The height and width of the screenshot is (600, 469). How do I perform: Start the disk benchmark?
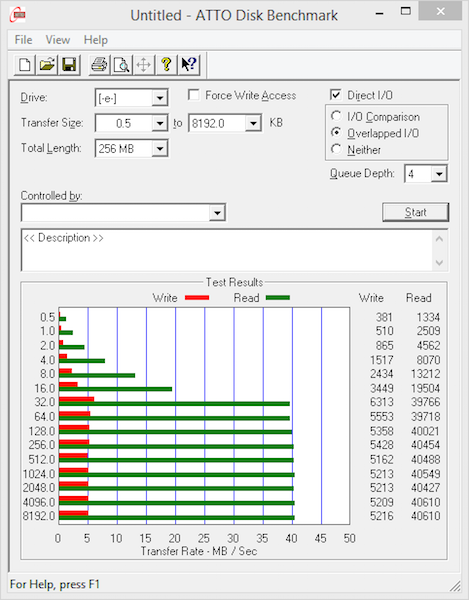(x=415, y=212)
